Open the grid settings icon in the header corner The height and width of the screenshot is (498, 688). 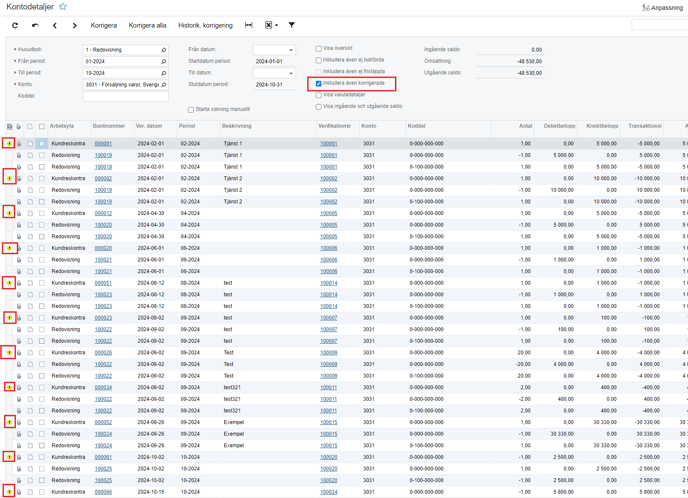coord(9,126)
